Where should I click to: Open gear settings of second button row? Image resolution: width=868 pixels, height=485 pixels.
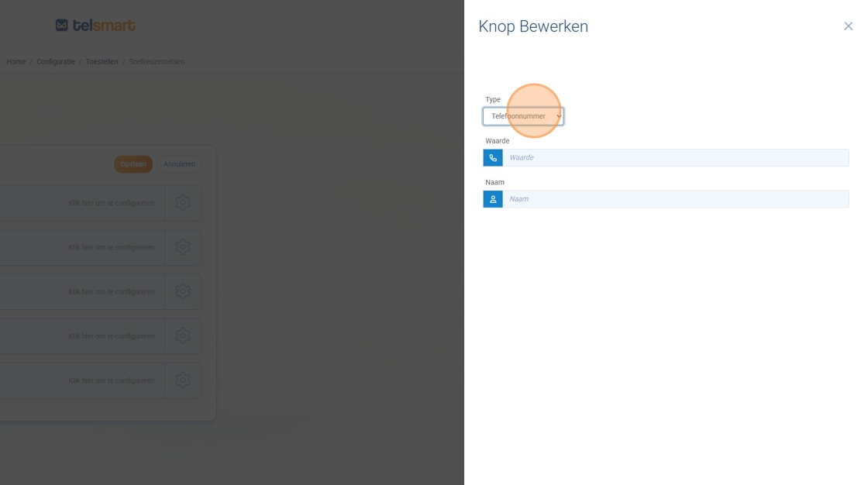point(183,247)
